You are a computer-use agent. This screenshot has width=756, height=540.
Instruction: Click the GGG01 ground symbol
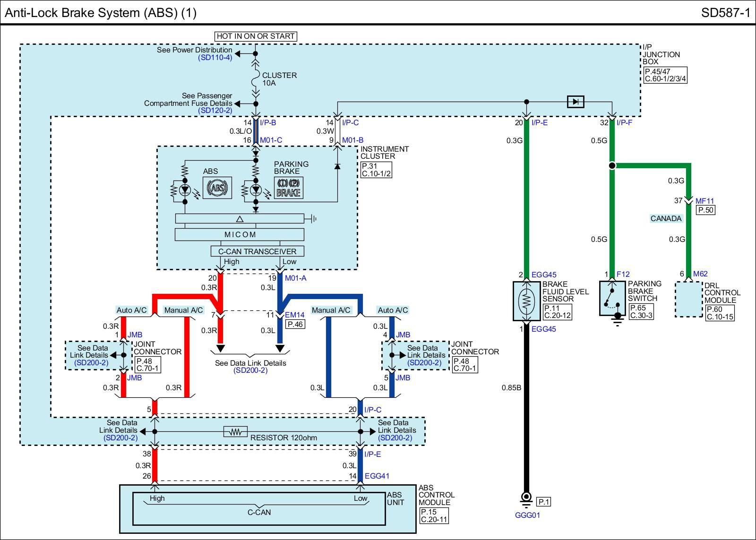[x=526, y=498]
